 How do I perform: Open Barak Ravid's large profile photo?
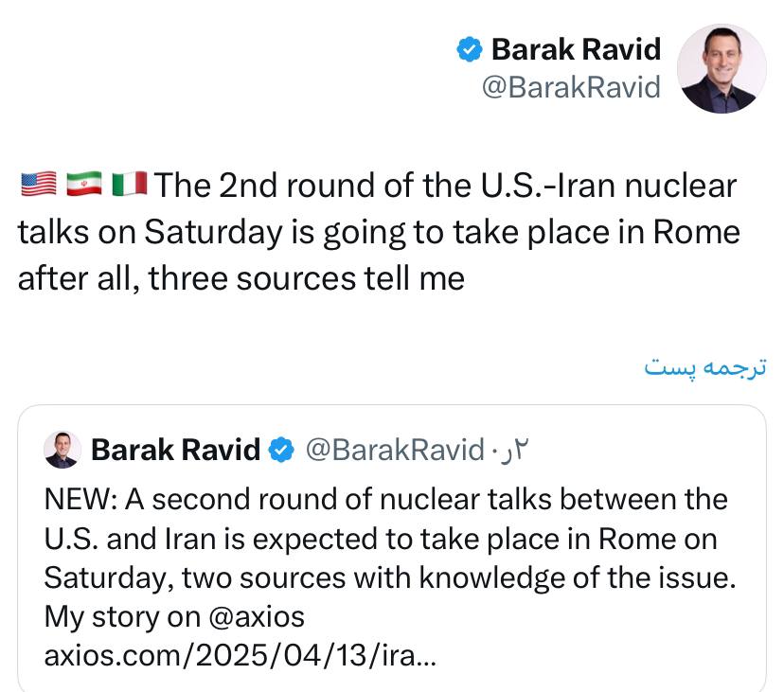722,68
